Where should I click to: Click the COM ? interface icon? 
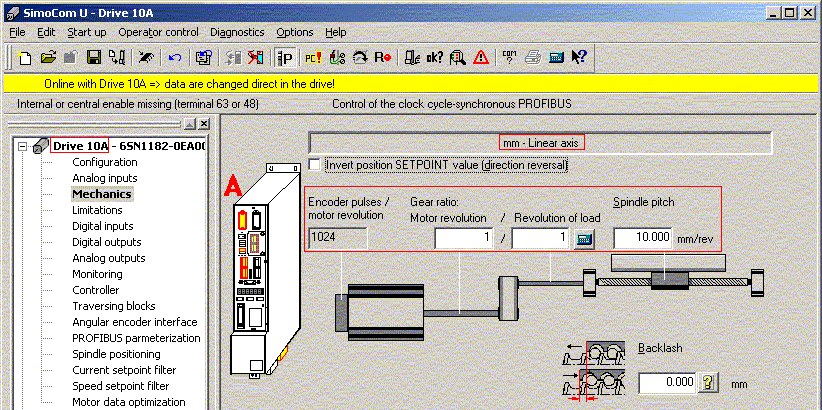(x=510, y=57)
